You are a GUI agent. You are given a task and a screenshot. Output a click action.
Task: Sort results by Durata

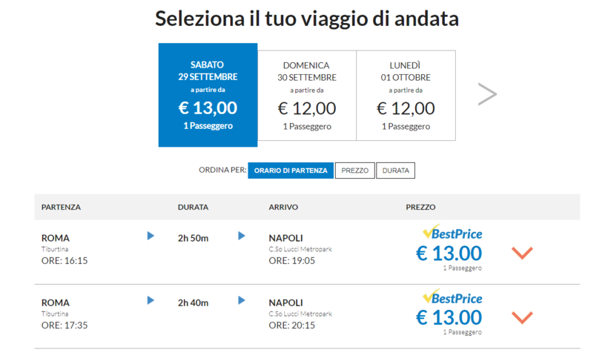click(x=395, y=171)
